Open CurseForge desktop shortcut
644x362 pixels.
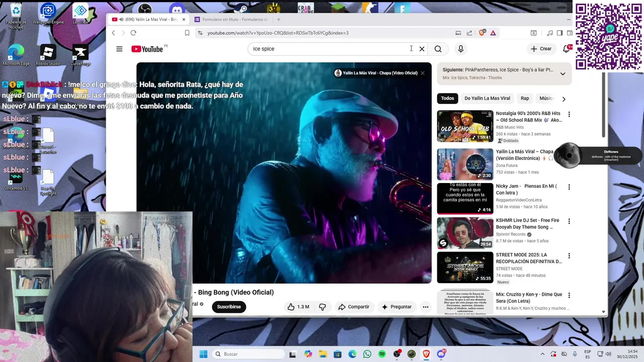click(x=80, y=55)
